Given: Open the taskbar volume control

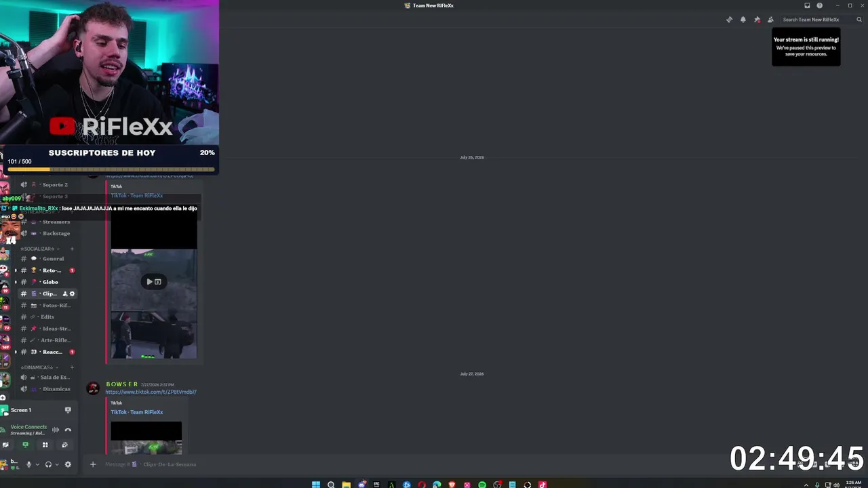Looking at the screenshot, I should [836, 485].
